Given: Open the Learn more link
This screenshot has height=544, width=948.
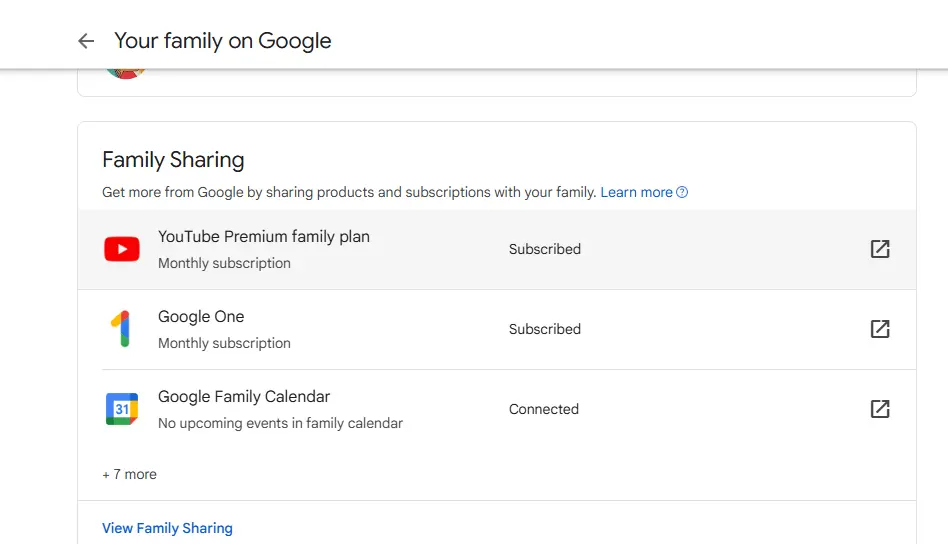Looking at the screenshot, I should [x=636, y=192].
